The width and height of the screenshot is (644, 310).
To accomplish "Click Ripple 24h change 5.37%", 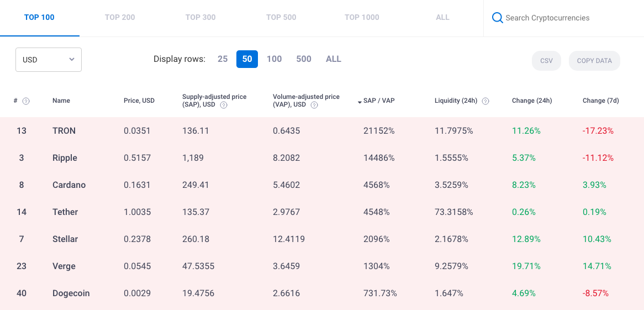I will tap(524, 158).
